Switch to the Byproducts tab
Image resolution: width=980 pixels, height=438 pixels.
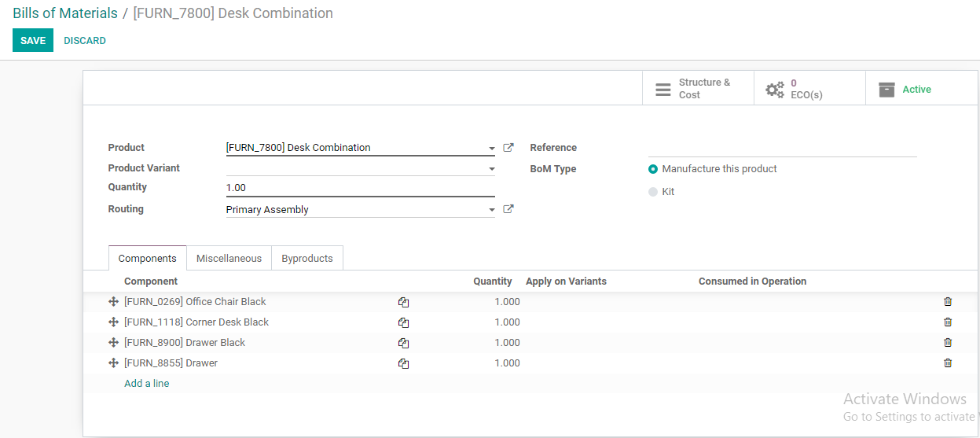[307, 258]
